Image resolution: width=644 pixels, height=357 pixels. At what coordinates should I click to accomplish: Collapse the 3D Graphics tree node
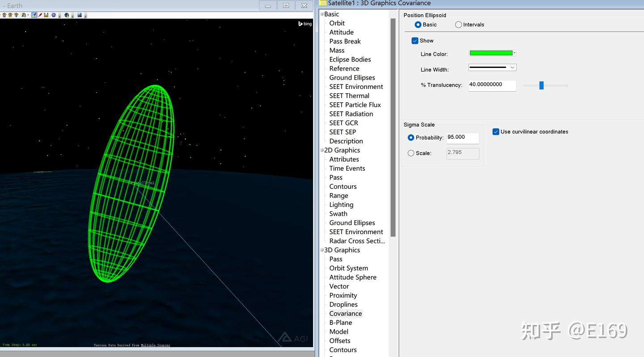pos(322,250)
